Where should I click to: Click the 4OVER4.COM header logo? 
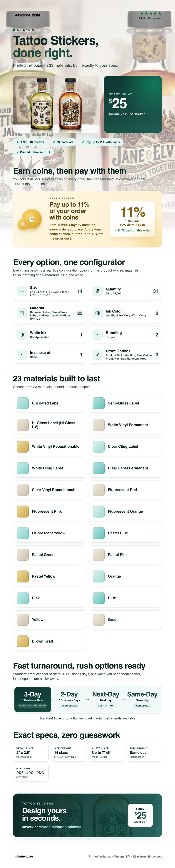pyautogui.click(x=28, y=15)
